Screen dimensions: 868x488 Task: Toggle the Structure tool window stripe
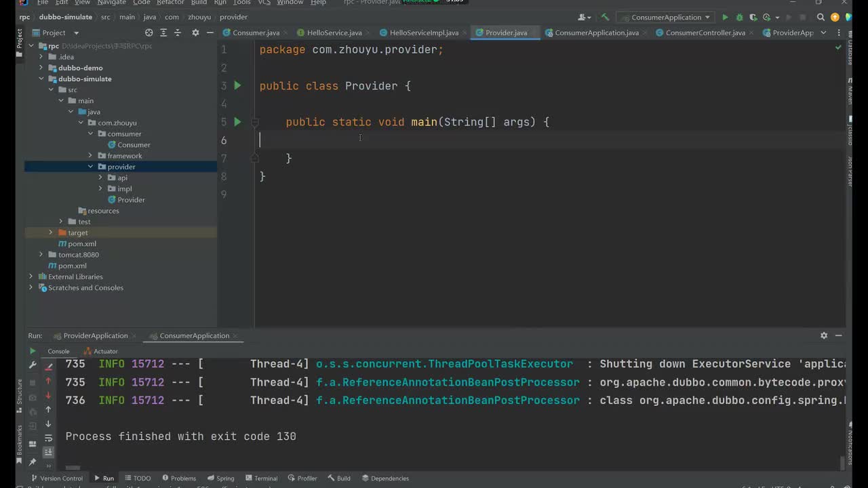tap(20, 396)
